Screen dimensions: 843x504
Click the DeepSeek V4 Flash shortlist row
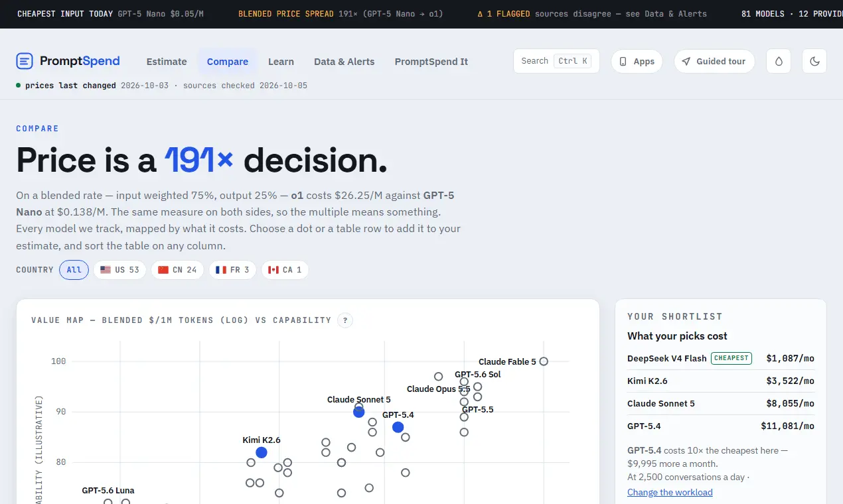[721, 358]
